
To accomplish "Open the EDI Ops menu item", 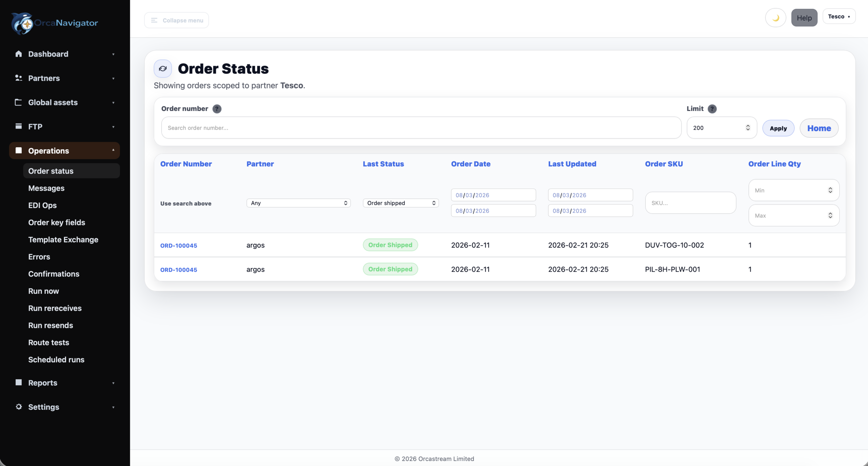I will [x=42, y=205].
